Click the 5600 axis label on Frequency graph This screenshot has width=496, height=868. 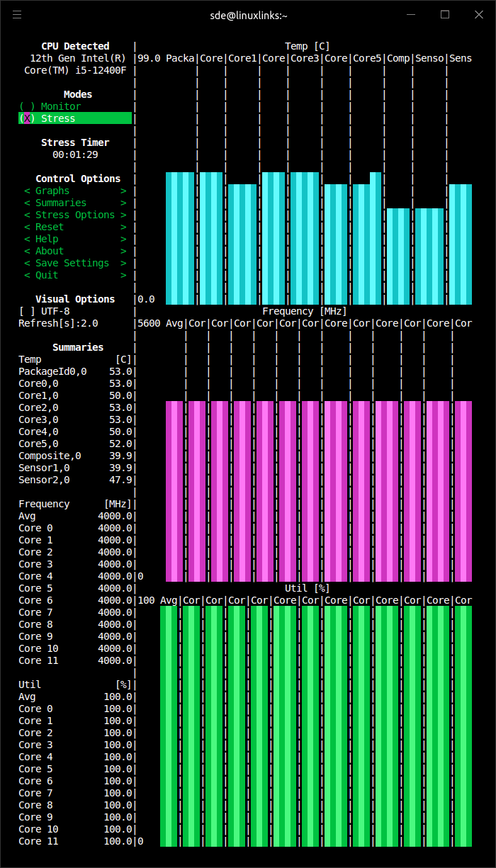coord(149,323)
